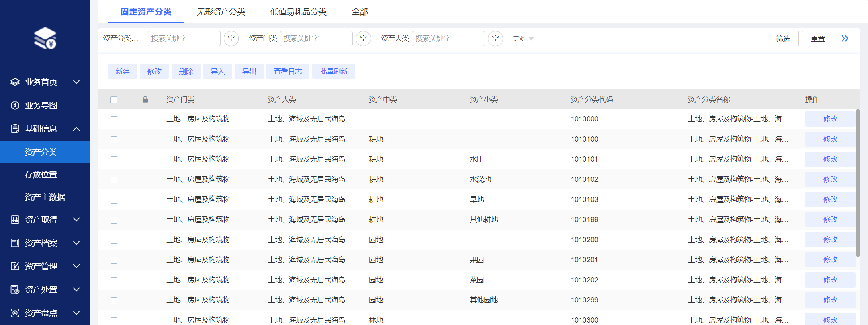
Task: Click the 筛选 filter button
Action: (783, 39)
